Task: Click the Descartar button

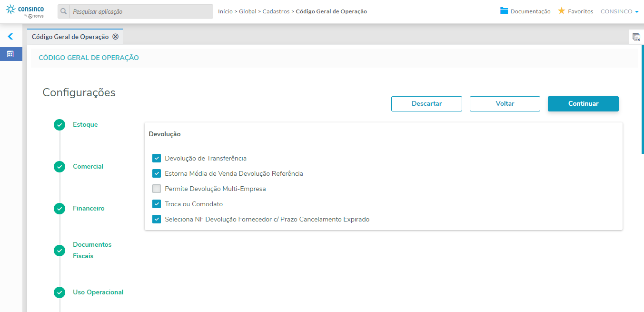Action: click(426, 104)
